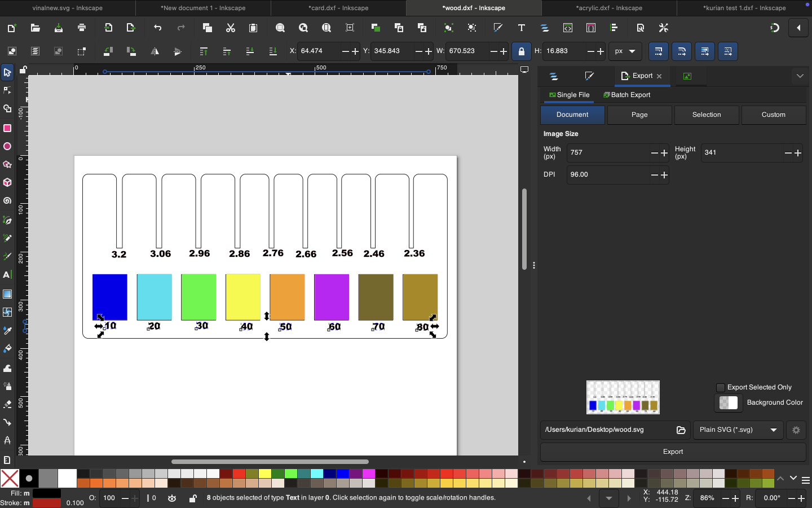Screen dimensions: 812x508
Task: Select the Rectangle tool
Action: tap(7, 129)
